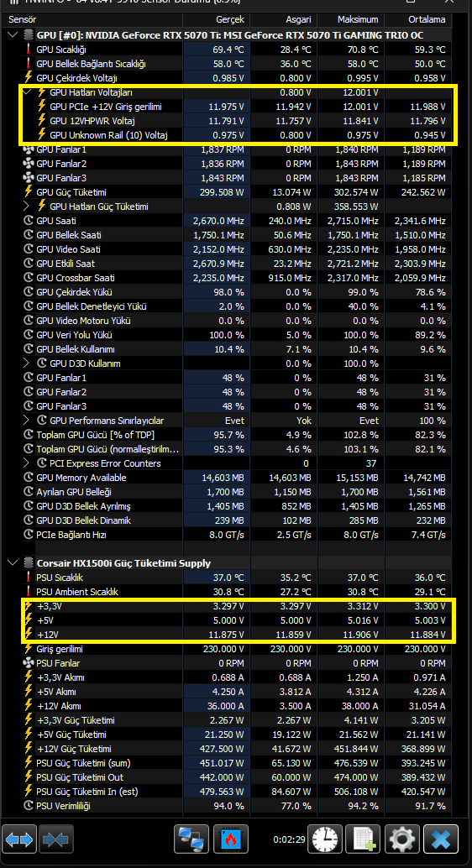Image resolution: width=472 pixels, height=868 pixels.
Task: Click the gauge icon beside PSU Verimliliği
Action: (29, 806)
